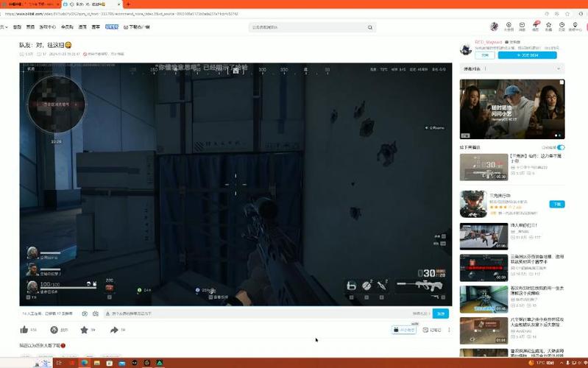Image resolution: width=588 pixels, height=368 pixels.
Task: Open the highlighted blue header nav item
Action: pyautogui.click(x=112, y=26)
